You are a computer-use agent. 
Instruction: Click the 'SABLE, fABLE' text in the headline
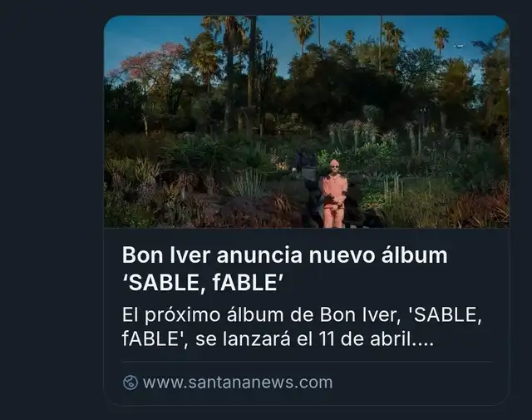(203, 282)
